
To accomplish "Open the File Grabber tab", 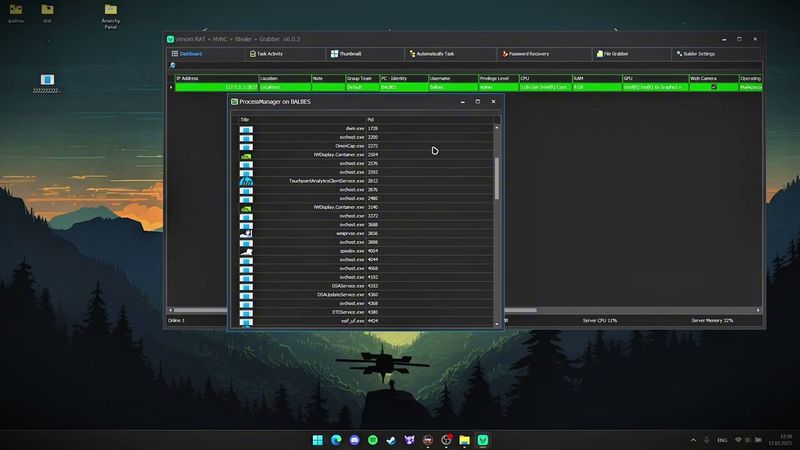I will click(x=612, y=54).
